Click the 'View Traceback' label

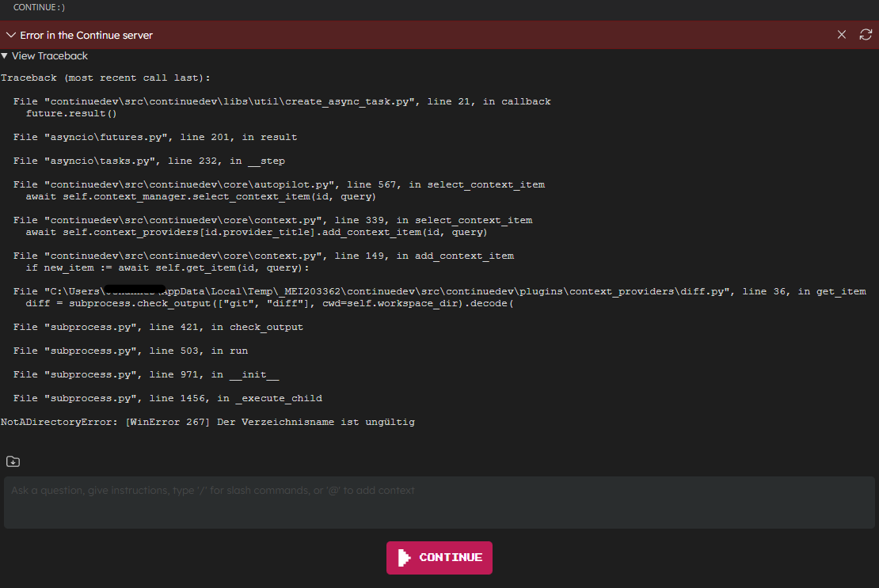pyautogui.click(x=51, y=55)
